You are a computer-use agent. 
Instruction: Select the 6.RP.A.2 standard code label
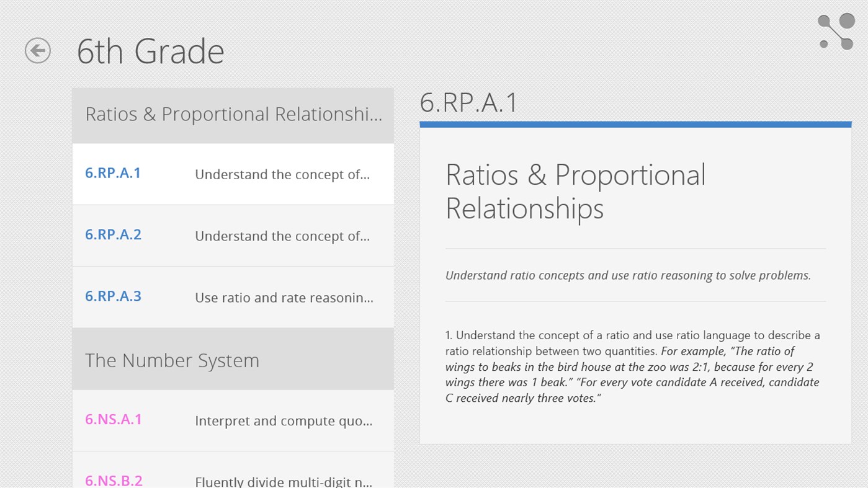tap(112, 234)
